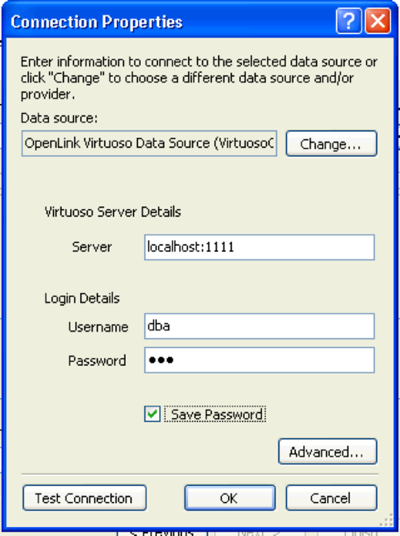This screenshot has height=536, width=400.
Task: Dismiss the dialog with Cancel
Action: click(331, 498)
